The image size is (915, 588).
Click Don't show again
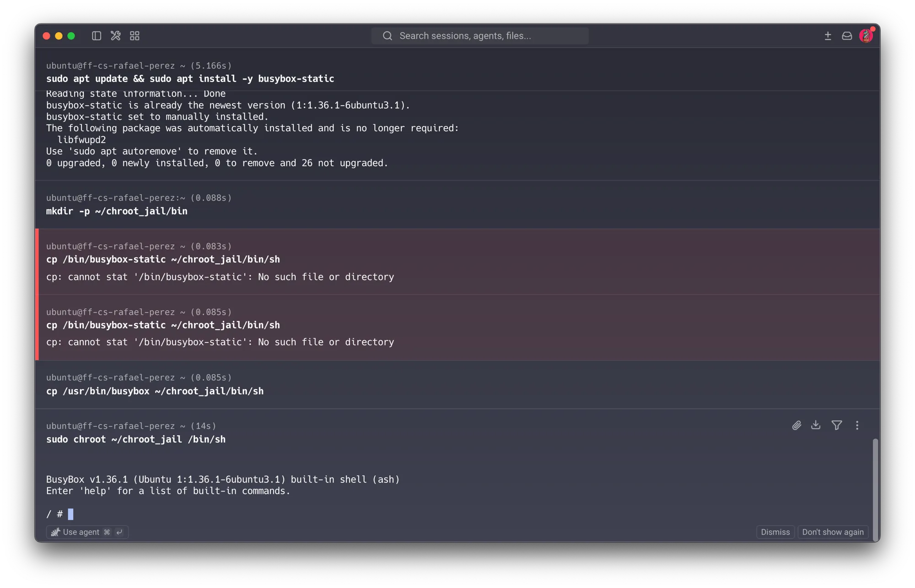(833, 532)
